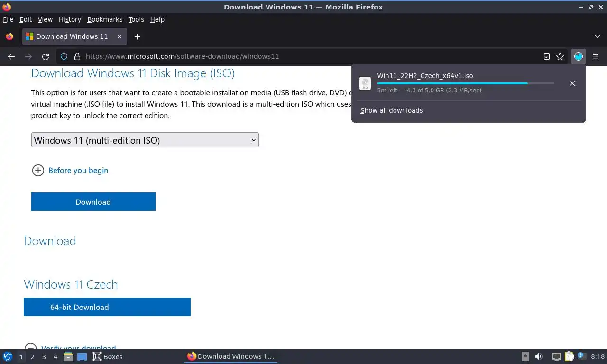Open the tracking protection shield icon
The width and height of the screenshot is (607, 364).
(64, 56)
